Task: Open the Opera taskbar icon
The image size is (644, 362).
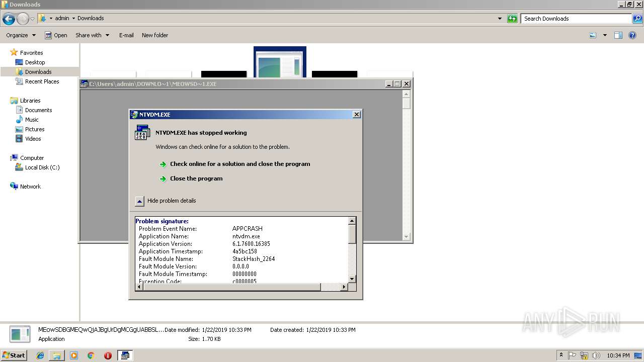Action: pyautogui.click(x=108, y=355)
